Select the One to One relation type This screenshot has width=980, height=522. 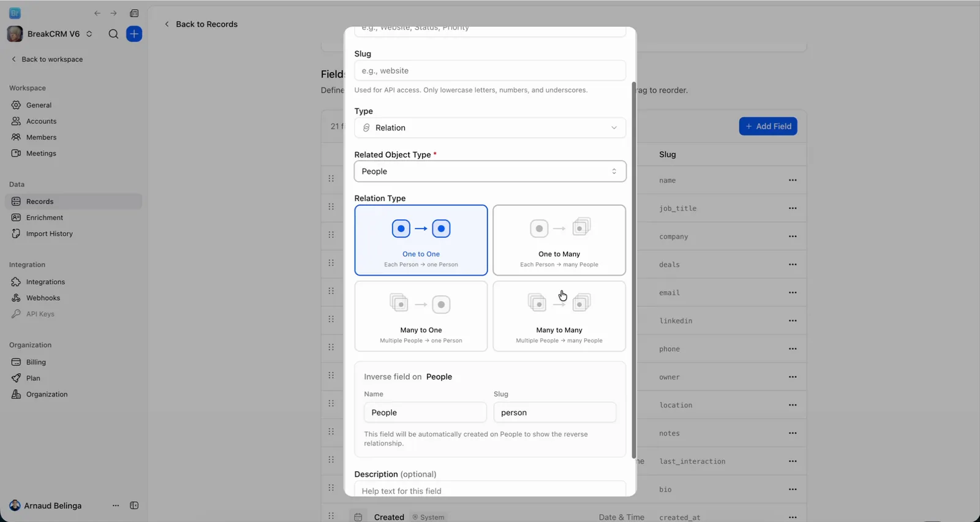click(x=421, y=240)
